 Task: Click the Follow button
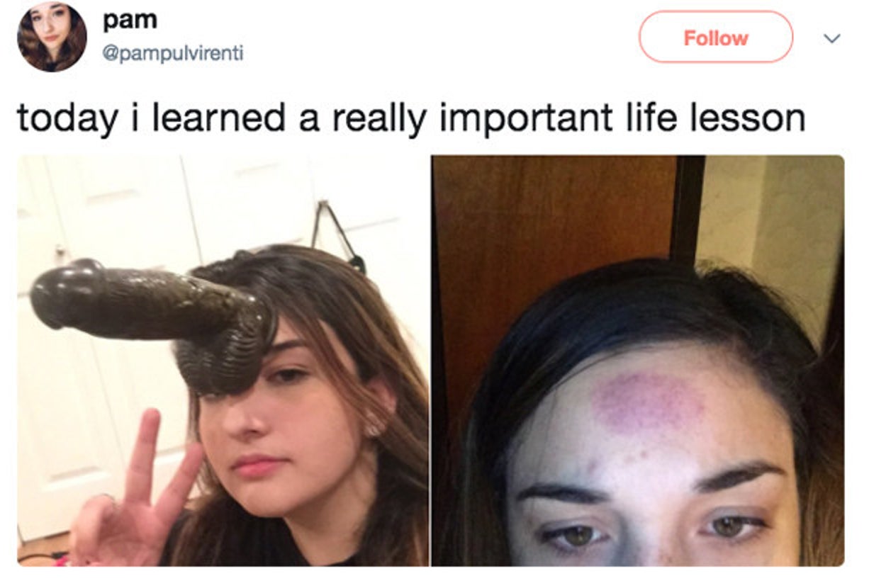[x=716, y=37]
